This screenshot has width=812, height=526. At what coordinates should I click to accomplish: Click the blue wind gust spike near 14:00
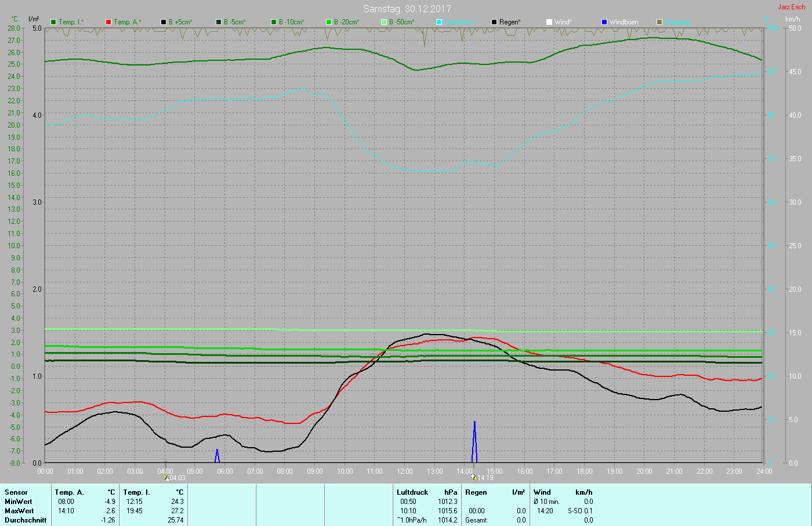click(474, 441)
